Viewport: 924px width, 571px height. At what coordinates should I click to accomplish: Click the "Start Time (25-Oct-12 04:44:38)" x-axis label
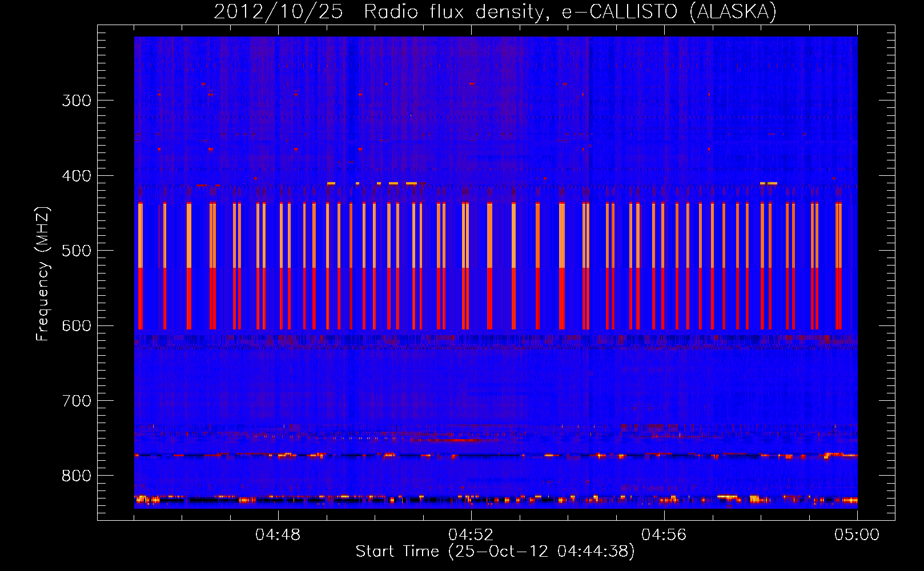(495, 552)
